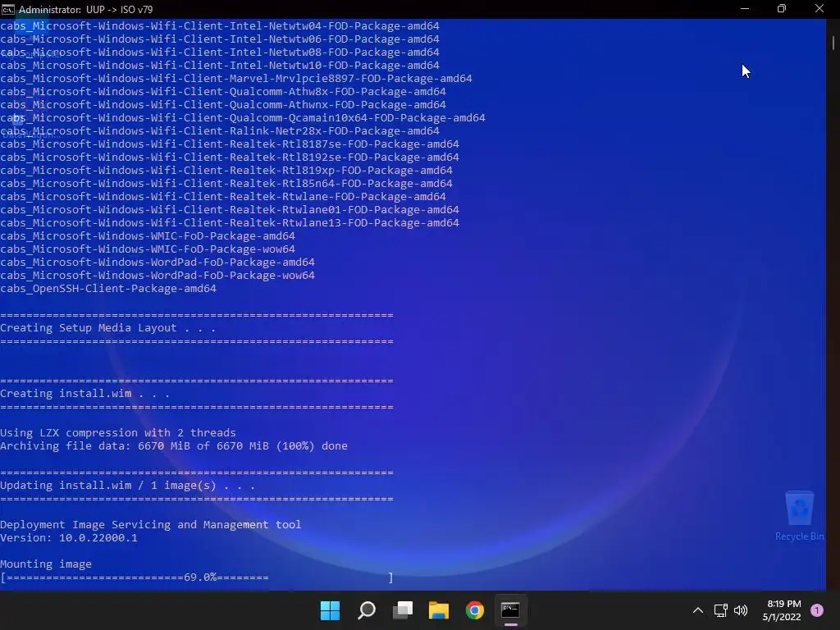
Task: Open the clock showing 8:19 PM
Action: [782, 610]
